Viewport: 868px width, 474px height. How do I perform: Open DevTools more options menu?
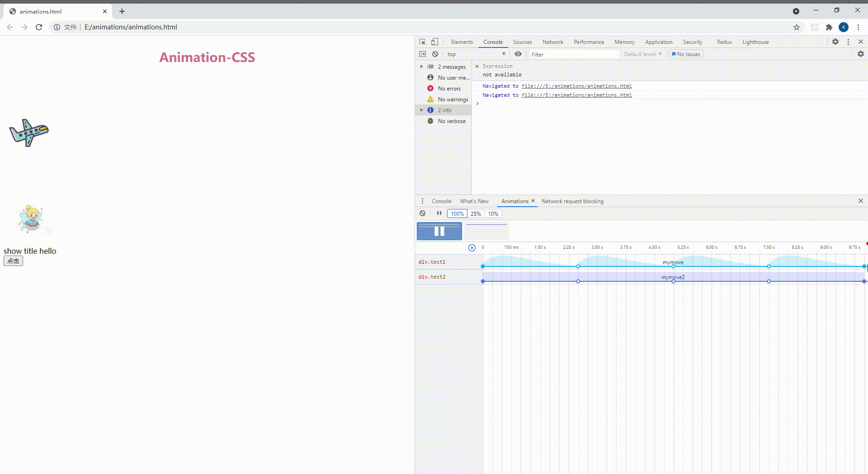tap(848, 42)
